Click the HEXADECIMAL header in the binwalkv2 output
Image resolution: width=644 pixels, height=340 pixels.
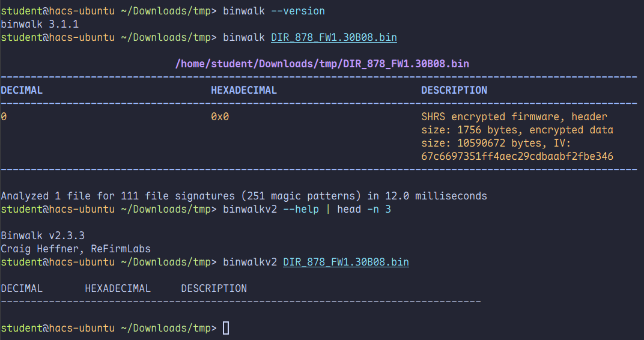tap(118, 288)
